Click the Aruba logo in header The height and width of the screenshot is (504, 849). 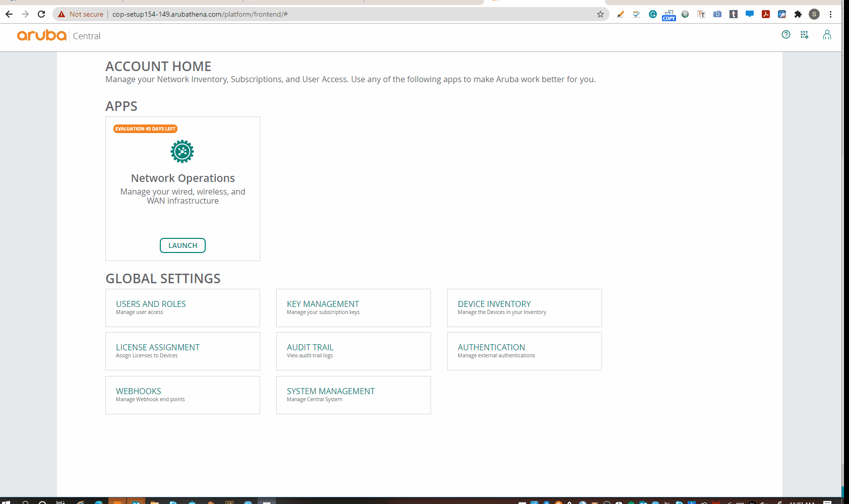pyautogui.click(x=42, y=35)
